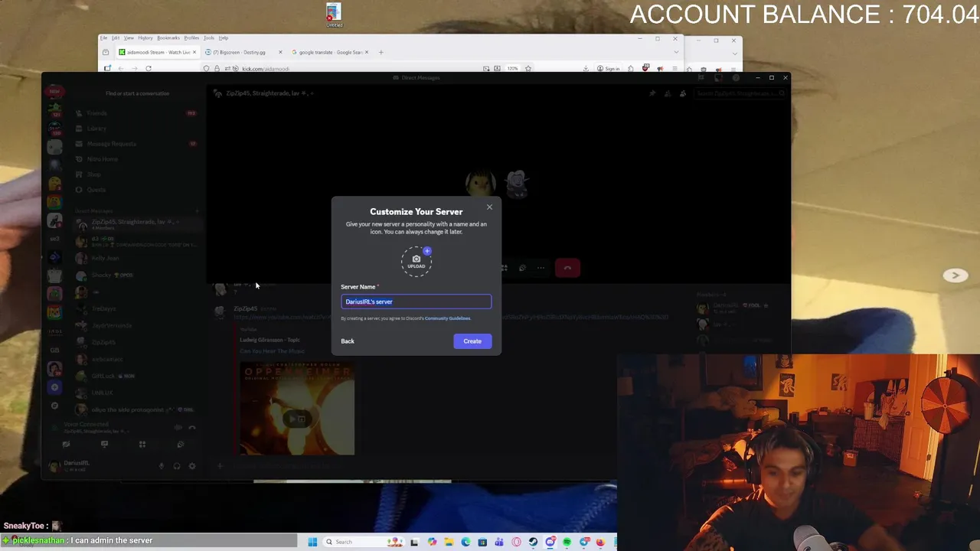980x551 pixels.
Task: Click the Oppenheimer video thumbnail
Action: 297,409
